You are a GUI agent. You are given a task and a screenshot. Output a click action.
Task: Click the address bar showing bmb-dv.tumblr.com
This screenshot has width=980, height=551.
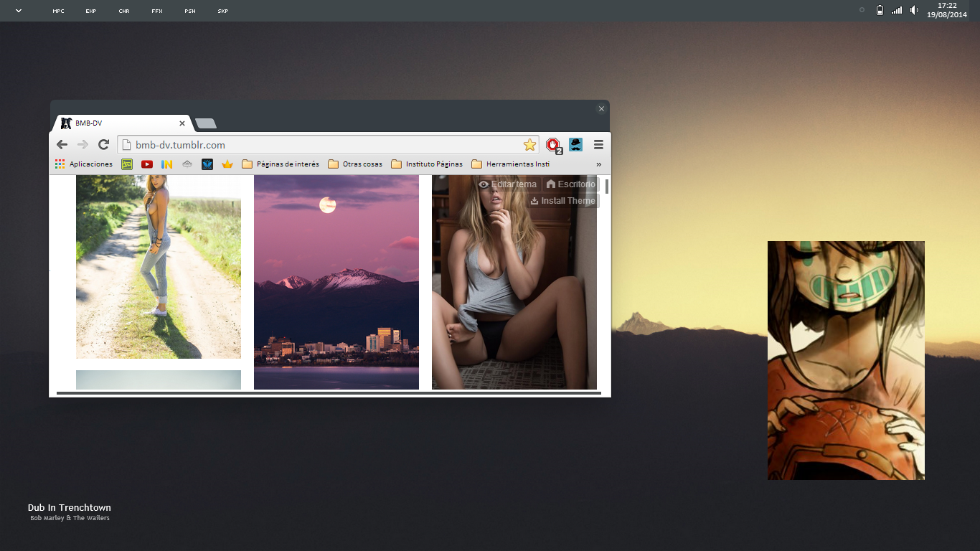click(329, 145)
